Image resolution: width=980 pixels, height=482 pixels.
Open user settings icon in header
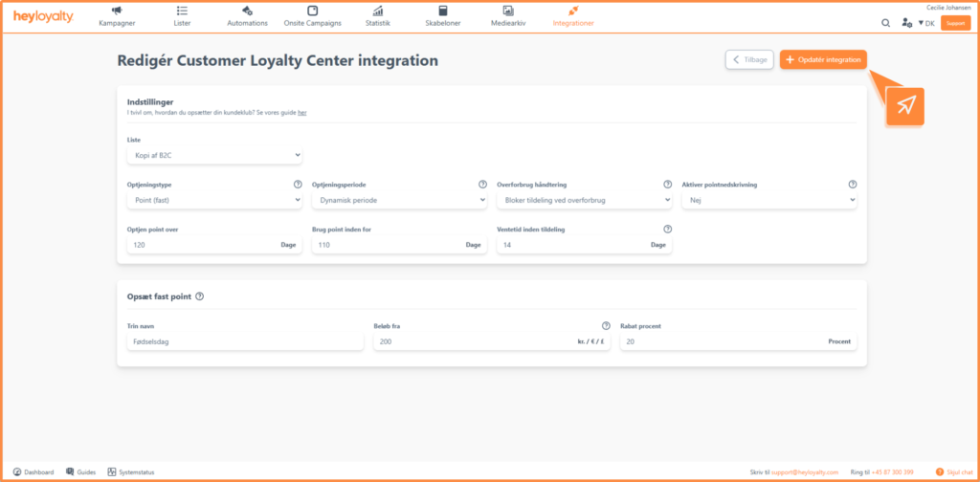tap(906, 23)
